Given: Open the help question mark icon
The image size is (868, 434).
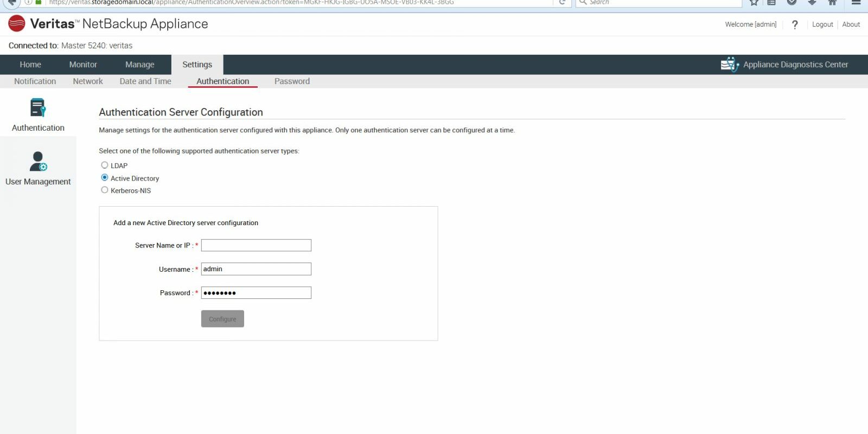Looking at the screenshot, I should click(795, 24).
